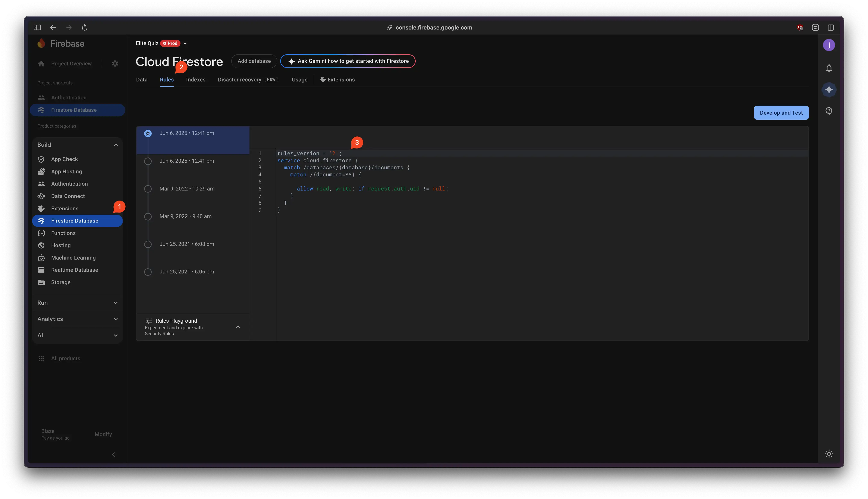Select the Rules tab

167,80
